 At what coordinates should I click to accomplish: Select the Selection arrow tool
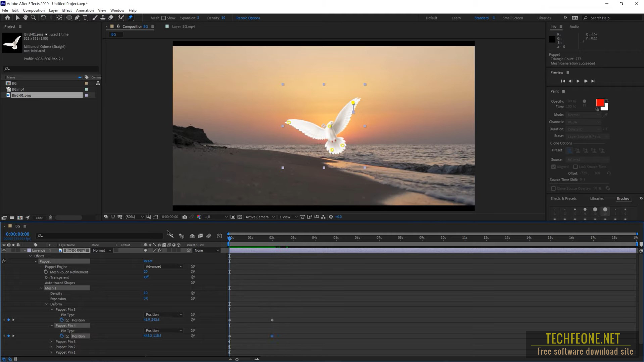pyautogui.click(x=17, y=18)
